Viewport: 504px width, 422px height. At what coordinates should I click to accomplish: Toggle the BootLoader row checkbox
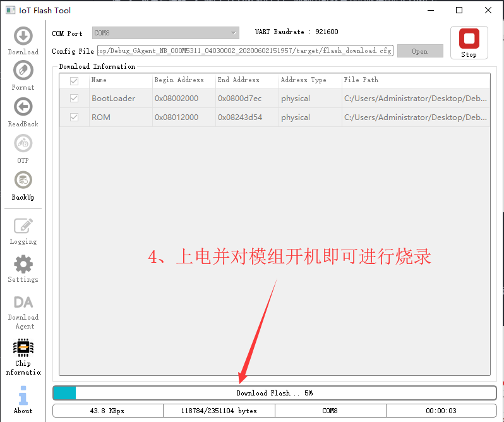[75, 99]
